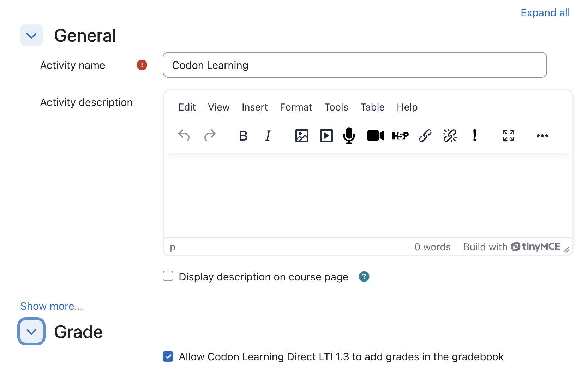This screenshot has height=373, width=588.
Task: Click Expand all link
Action: click(545, 13)
